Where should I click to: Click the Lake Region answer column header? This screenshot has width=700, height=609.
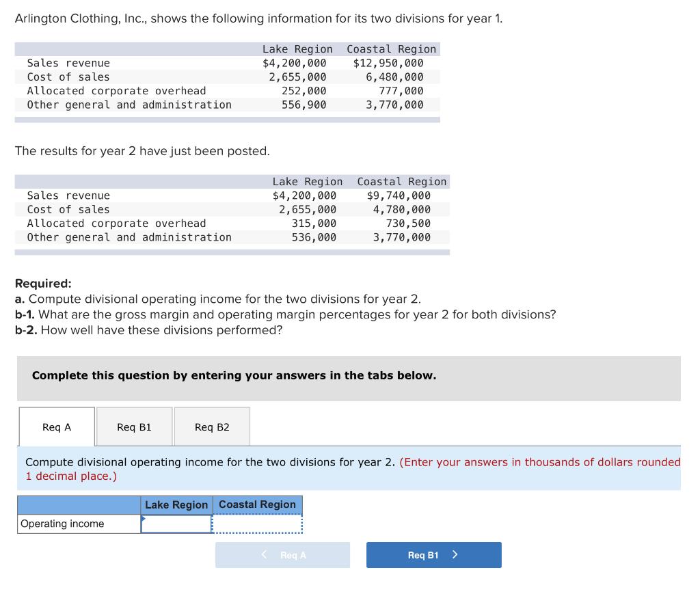[176, 505]
